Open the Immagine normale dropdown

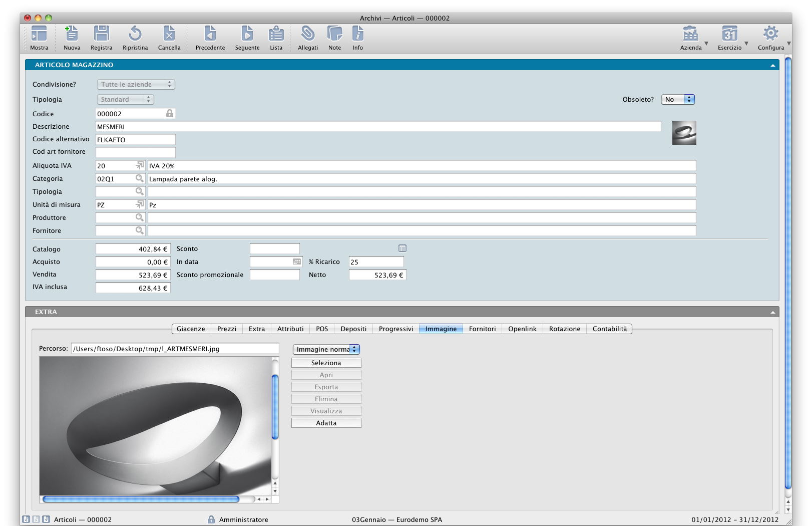326,349
